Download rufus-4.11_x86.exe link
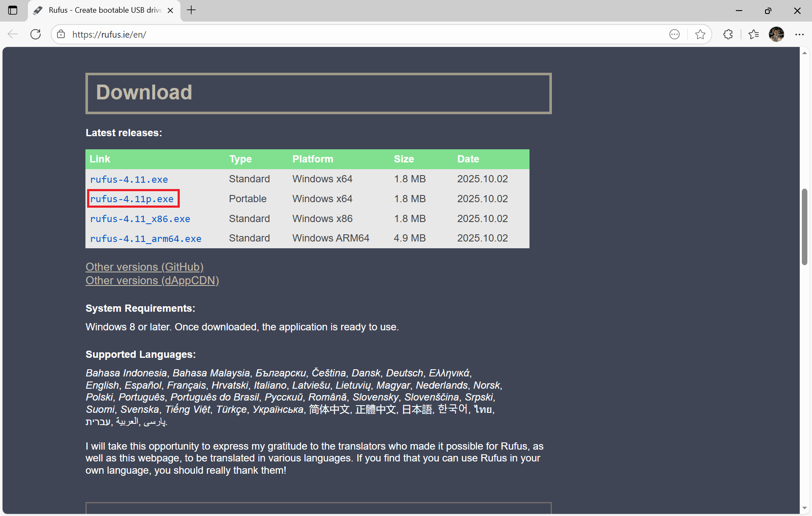This screenshot has width=812, height=516. click(x=140, y=219)
